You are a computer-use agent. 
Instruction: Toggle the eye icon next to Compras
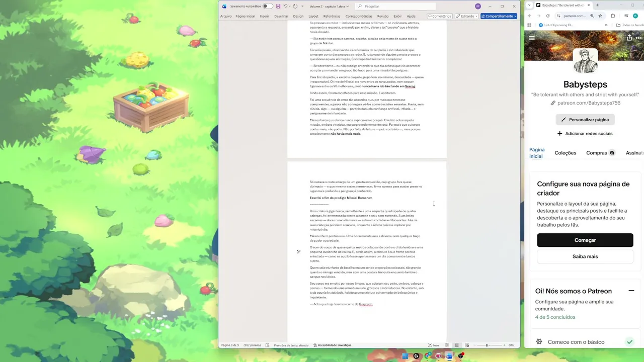(612, 153)
